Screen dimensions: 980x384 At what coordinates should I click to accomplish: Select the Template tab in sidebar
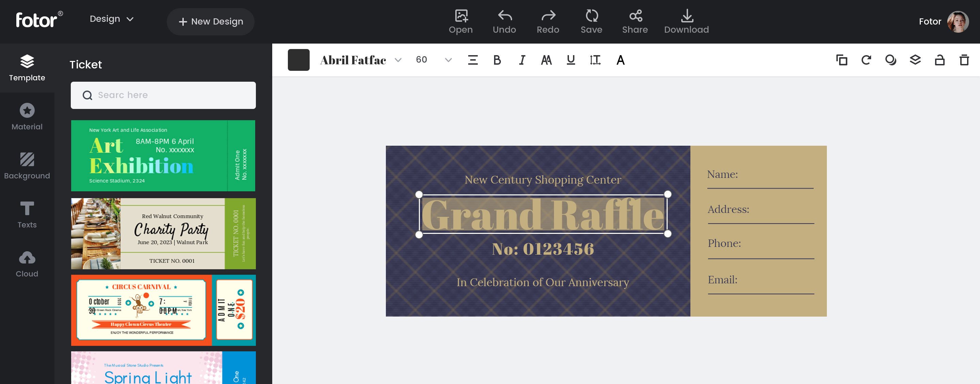[x=27, y=67]
